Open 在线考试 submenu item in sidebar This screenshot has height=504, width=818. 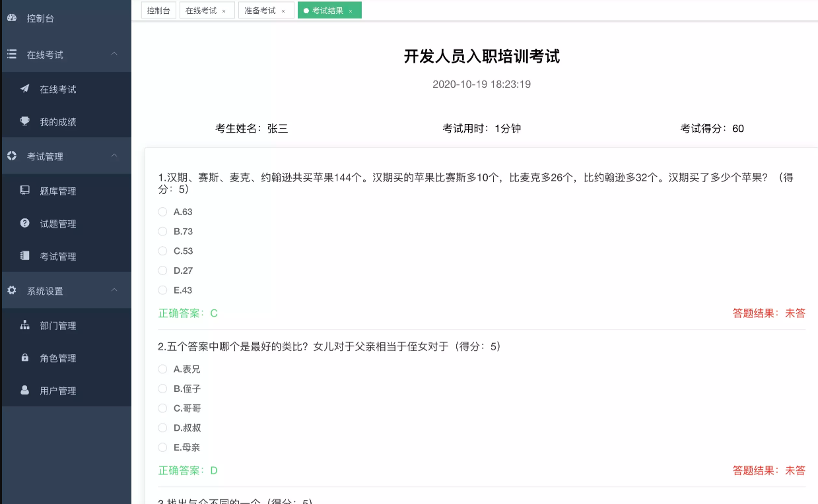(x=66, y=89)
